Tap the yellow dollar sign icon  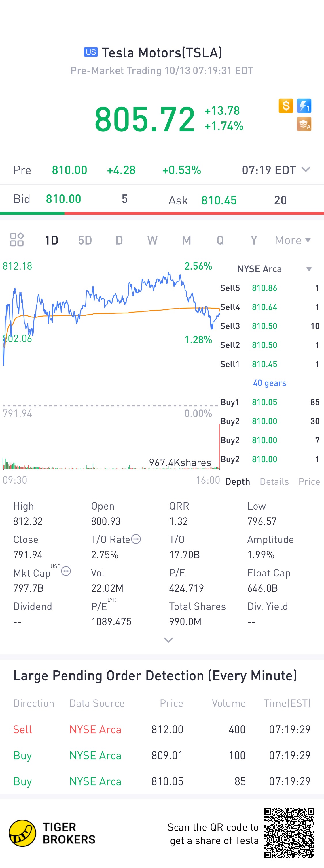(x=286, y=106)
